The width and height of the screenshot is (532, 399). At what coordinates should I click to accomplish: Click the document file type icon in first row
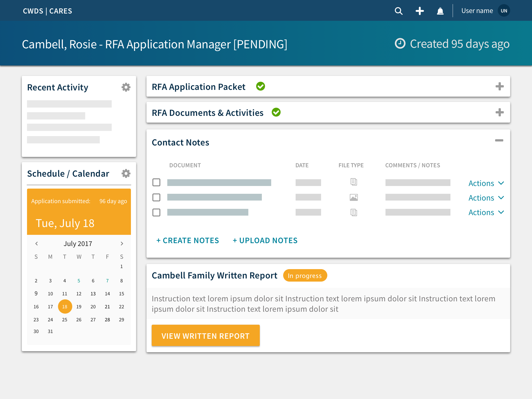tap(354, 182)
